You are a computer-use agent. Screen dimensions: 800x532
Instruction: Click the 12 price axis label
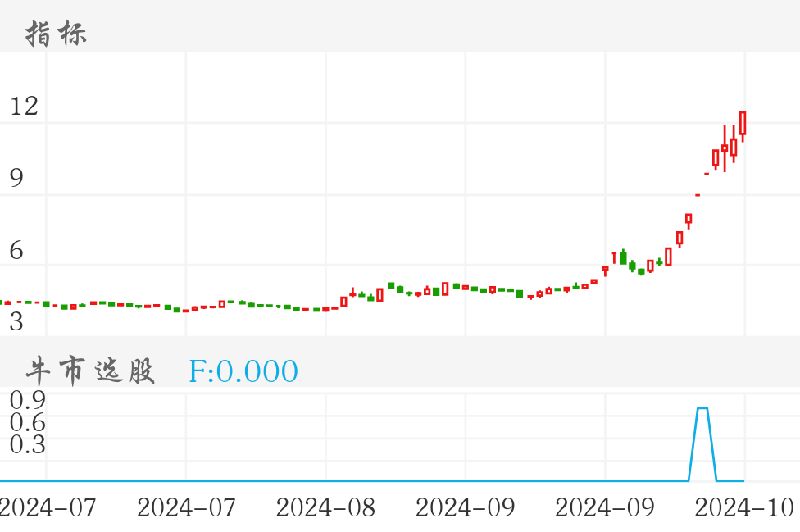(x=24, y=106)
